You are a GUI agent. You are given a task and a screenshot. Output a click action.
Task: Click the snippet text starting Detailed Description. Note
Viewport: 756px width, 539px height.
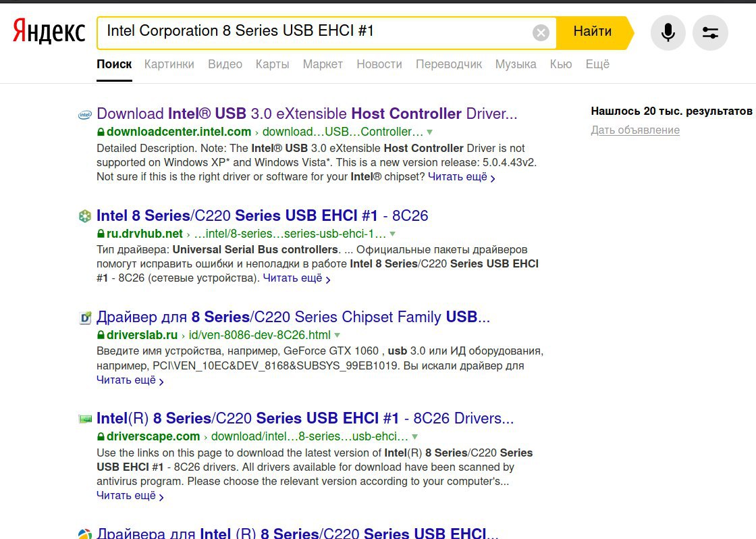[x=317, y=163]
